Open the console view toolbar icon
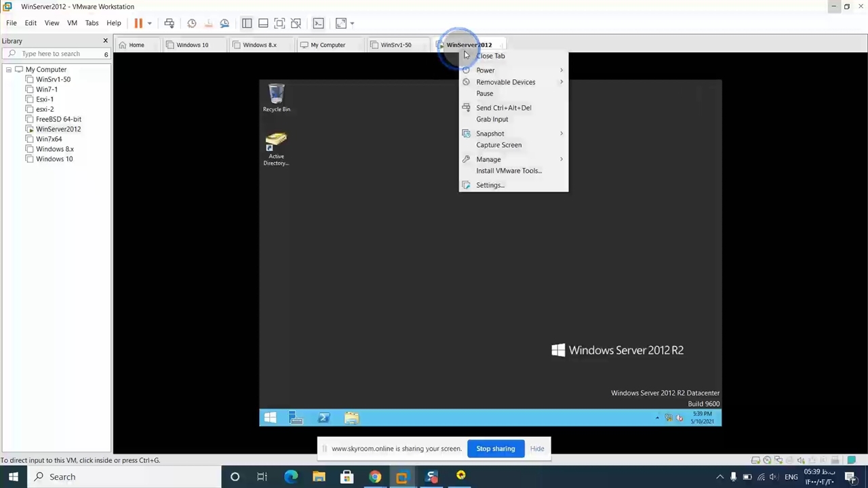The width and height of the screenshot is (868, 488). coord(318,23)
